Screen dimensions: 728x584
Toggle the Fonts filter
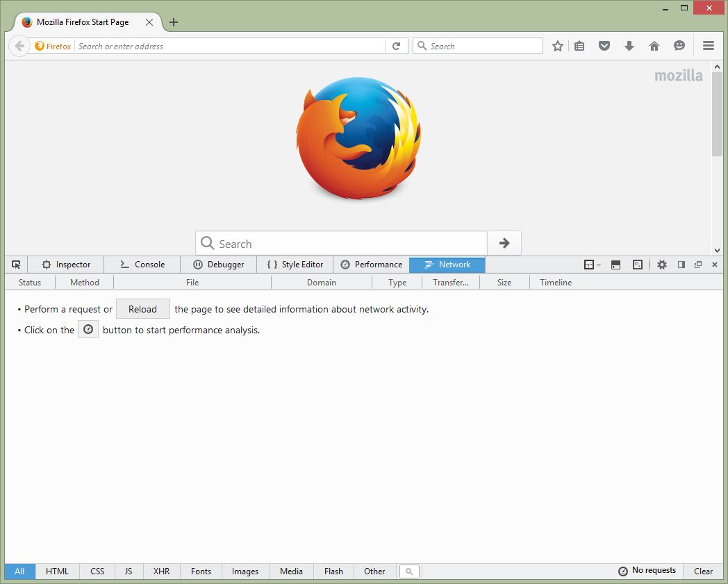point(201,572)
